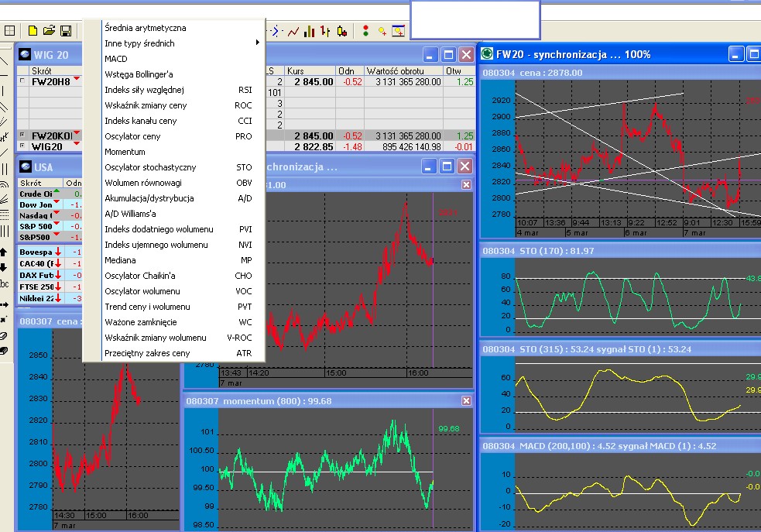
Task: Switch to the bar chart icon in toolbar
Action: (x=310, y=31)
